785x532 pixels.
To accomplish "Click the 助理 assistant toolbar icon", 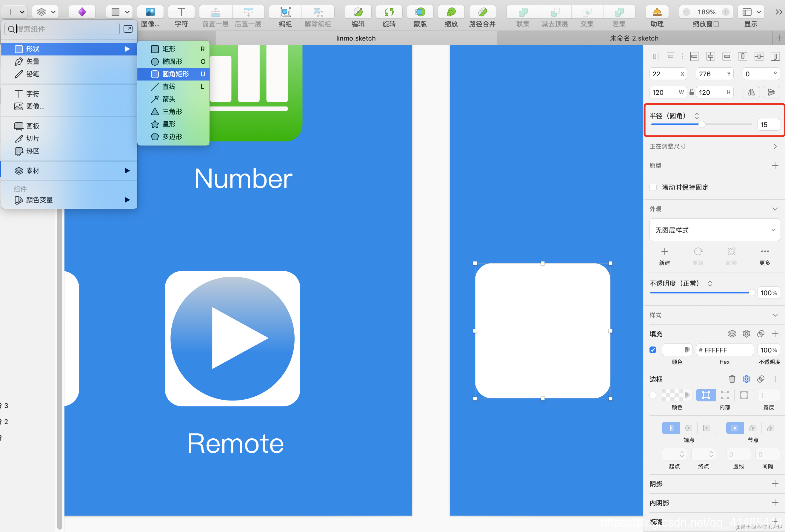I will pos(657,13).
